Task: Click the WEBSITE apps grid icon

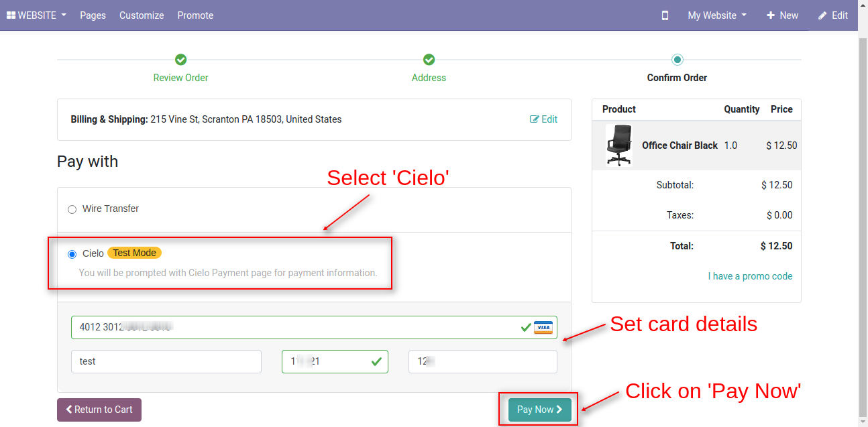Action: pyautogui.click(x=11, y=15)
